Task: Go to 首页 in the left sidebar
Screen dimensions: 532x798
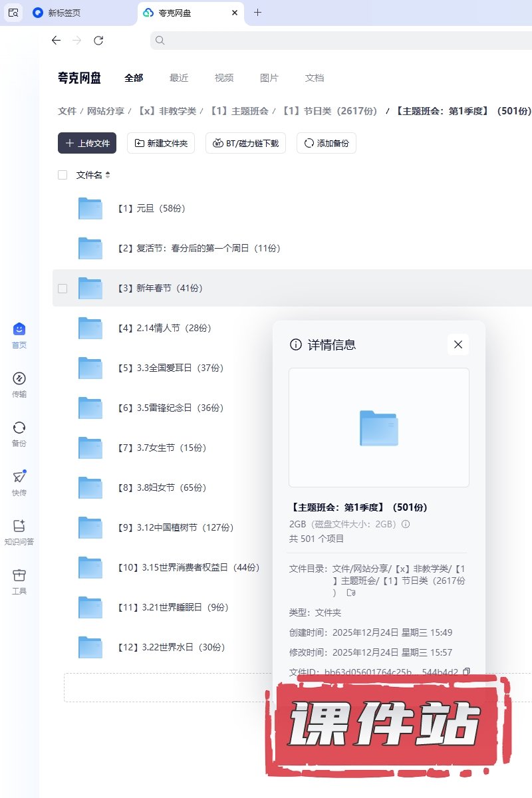Action: 19,330
